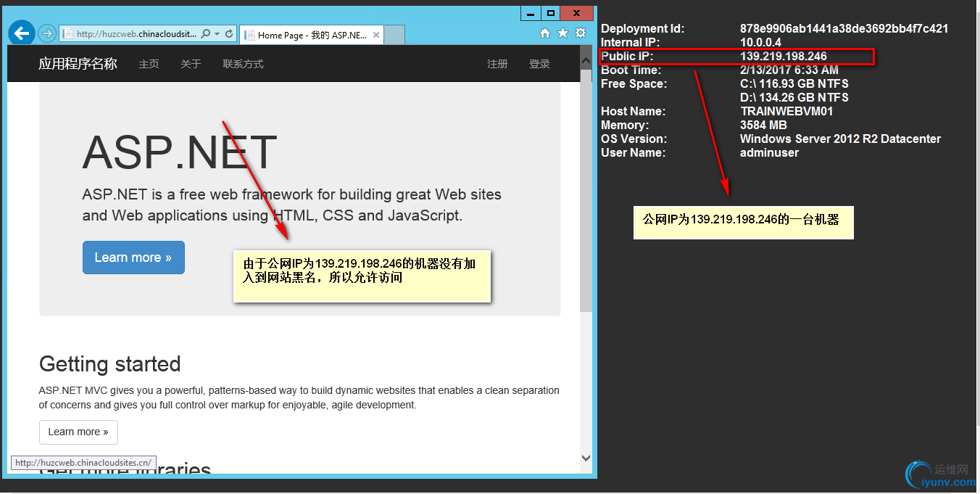The width and height of the screenshot is (980, 494).
Task: Click the address bar search magnifier icon
Action: 206,33
